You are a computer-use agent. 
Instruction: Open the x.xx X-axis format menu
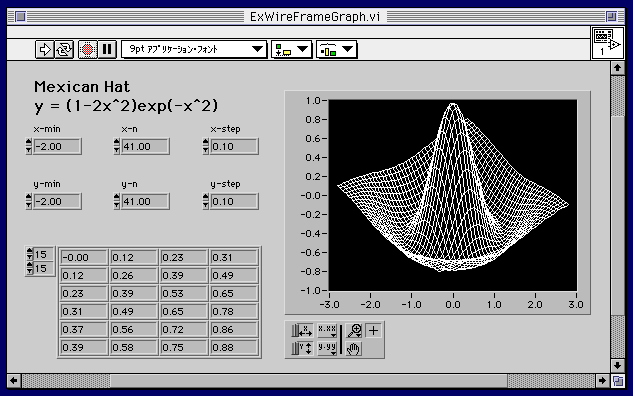pyautogui.click(x=327, y=331)
